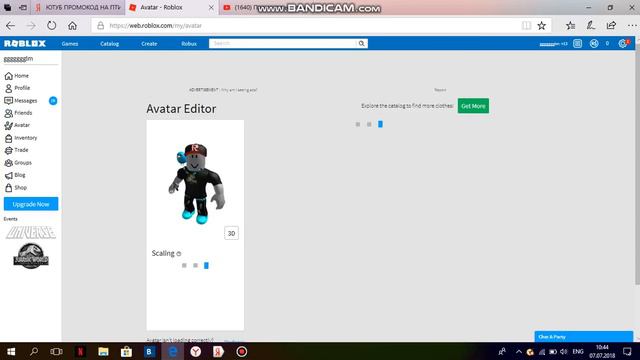This screenshot has height=360, width=640.
Task: Open Messages in the sidebar
Action: [x=21, y=100]
